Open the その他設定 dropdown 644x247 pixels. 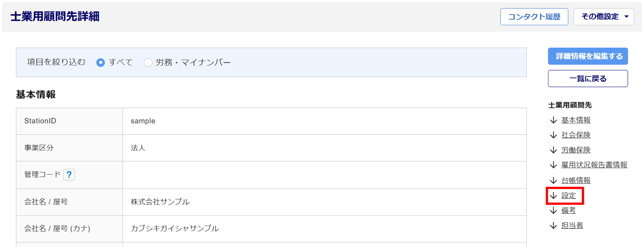tap(603, 17)
